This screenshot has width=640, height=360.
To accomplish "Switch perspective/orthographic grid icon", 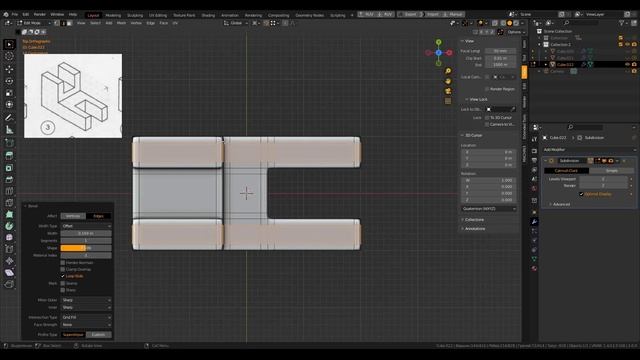I will (x=448, y=101).
